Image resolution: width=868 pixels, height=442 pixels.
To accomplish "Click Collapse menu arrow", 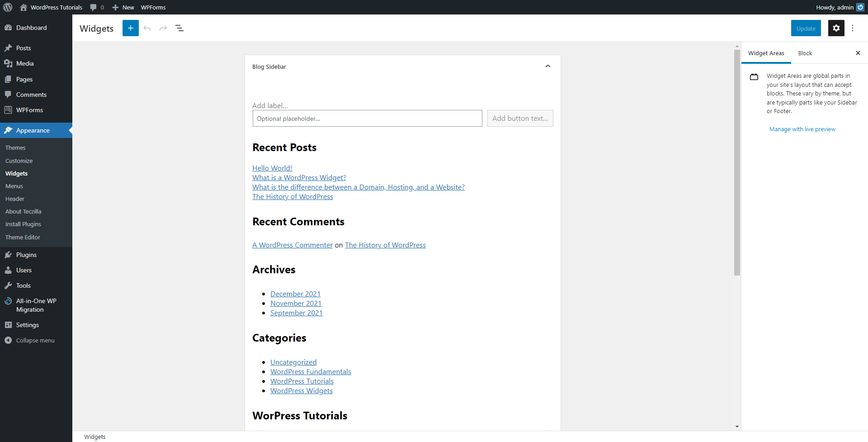I will pyautogui.click(x=8, y=340).
